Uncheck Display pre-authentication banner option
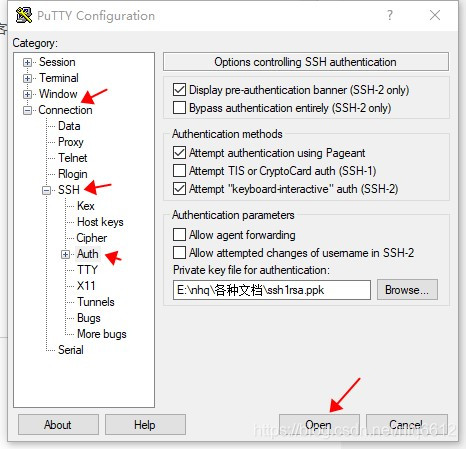The width and height of the screenshot is (466, 449). pos(179,90)
